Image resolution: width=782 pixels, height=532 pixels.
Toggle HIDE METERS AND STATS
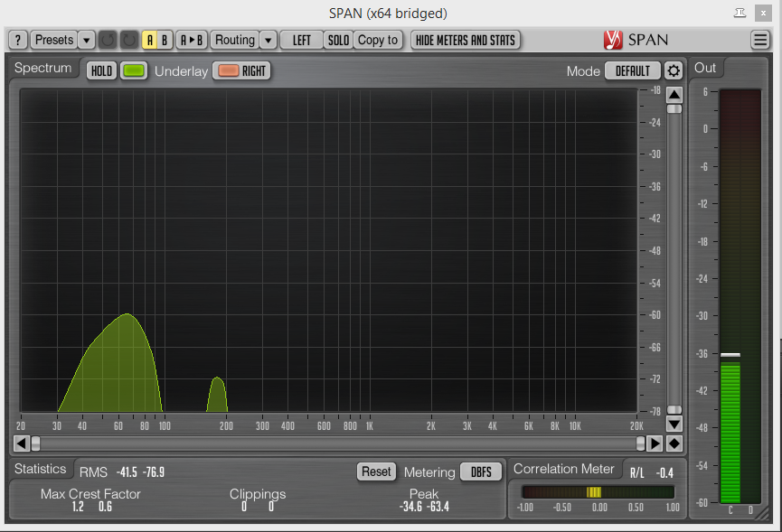(x=466, y=40)
